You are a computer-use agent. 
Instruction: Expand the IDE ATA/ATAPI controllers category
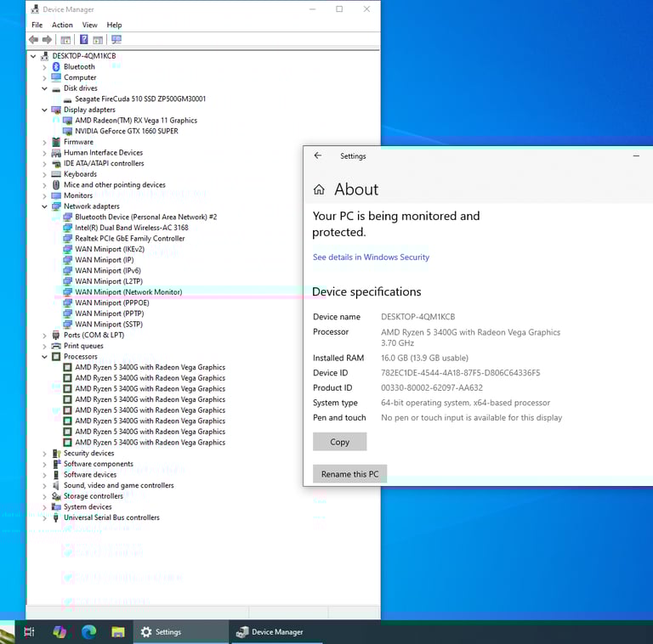point(44,164)
